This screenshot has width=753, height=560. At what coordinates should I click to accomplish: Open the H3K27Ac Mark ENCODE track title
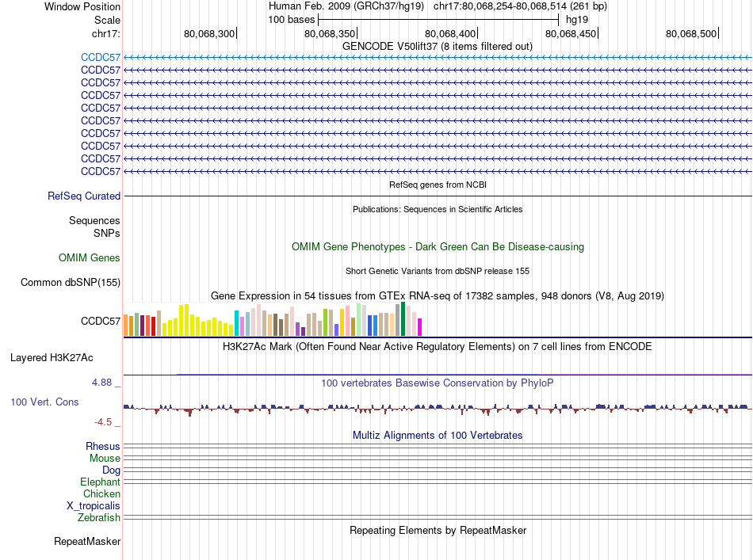(437, 346)
